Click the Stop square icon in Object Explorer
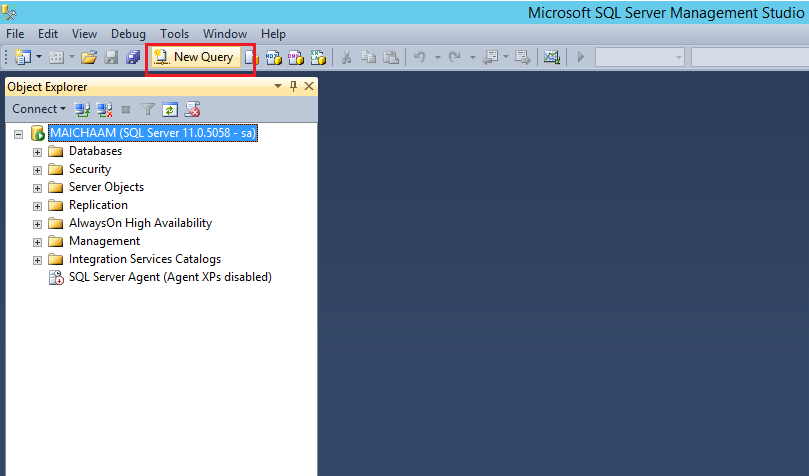This screenshot has width=809, height=476. (126, 109)
